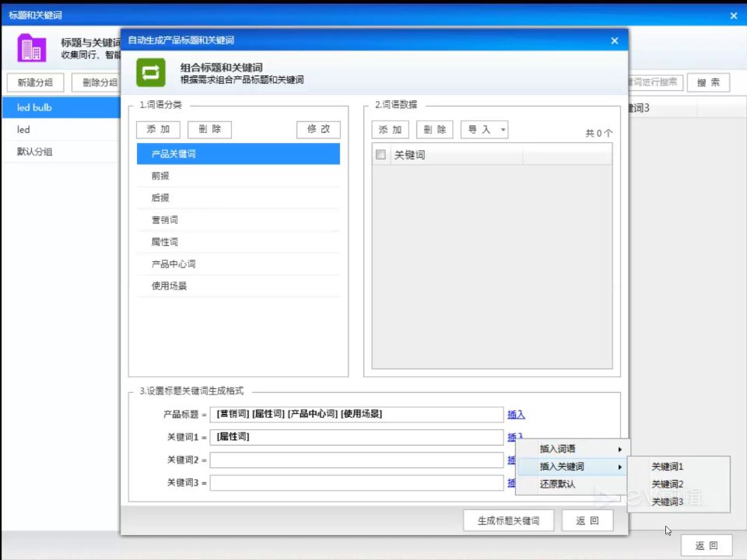The height and width of the screenshot is (560, 747).
Task: Click the 关键词 column header
Action: coord(457,155)
